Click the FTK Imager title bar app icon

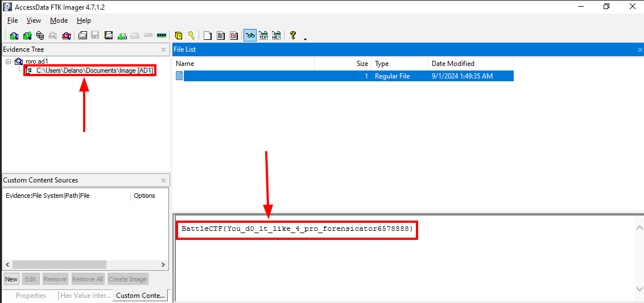7,7
